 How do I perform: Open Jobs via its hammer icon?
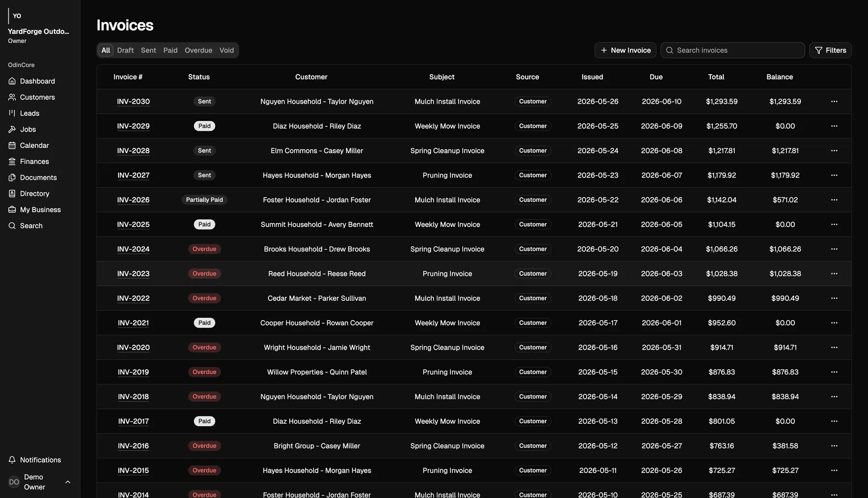[x=12, y=129]
